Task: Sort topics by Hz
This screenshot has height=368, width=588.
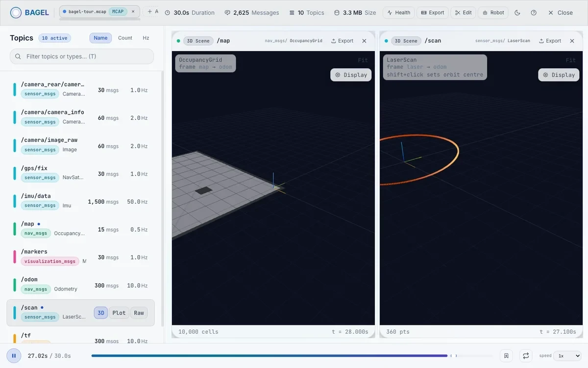Action: [x=146, y=38]
